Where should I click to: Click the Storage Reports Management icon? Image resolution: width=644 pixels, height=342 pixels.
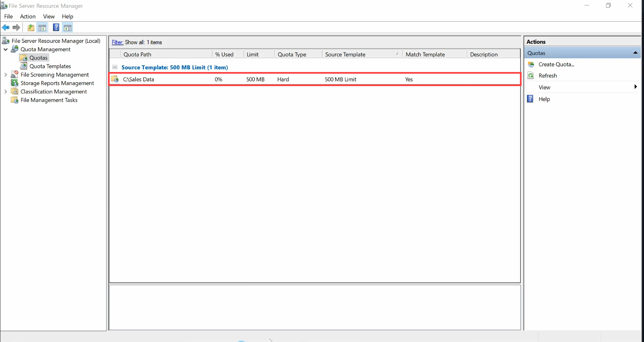point(15,83)
